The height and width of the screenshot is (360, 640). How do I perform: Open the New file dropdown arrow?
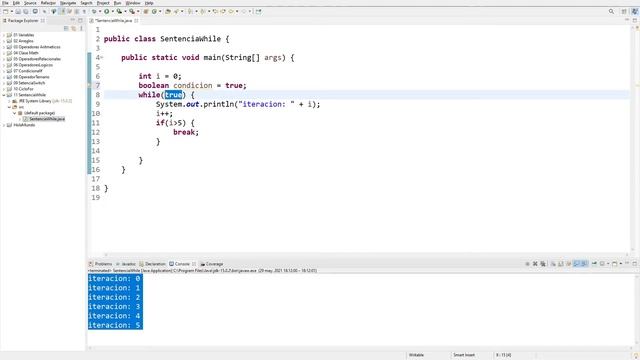click(x=12, y=11)
